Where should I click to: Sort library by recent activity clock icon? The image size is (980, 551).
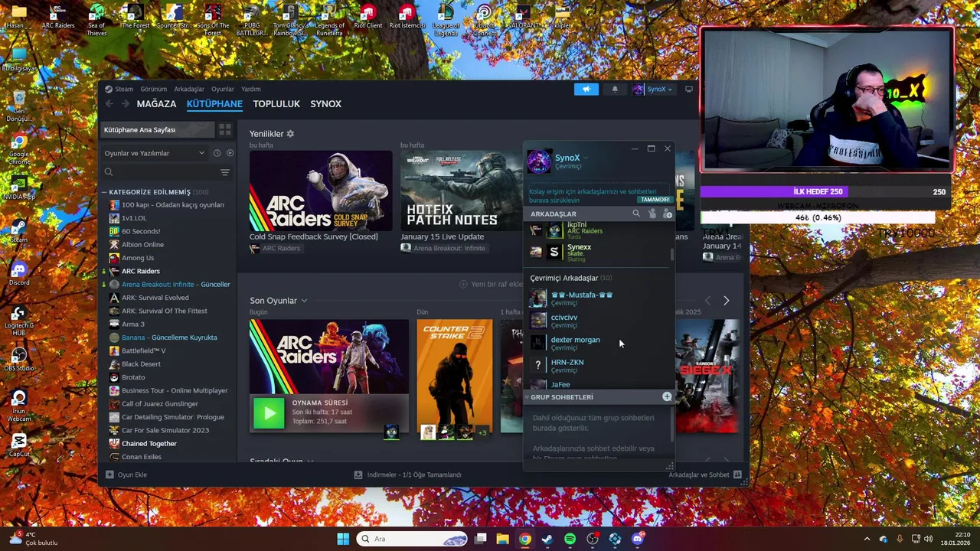(217, 153)
